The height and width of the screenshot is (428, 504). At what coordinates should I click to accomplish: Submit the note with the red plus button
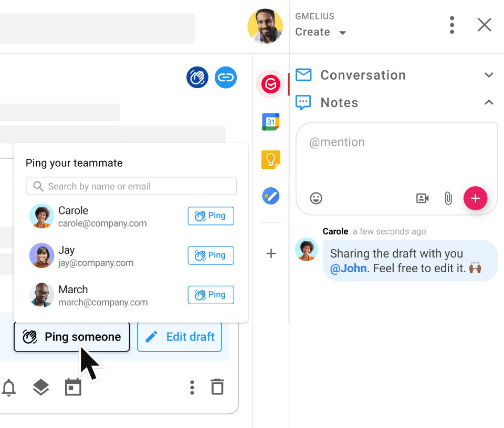tap(475, 198)
